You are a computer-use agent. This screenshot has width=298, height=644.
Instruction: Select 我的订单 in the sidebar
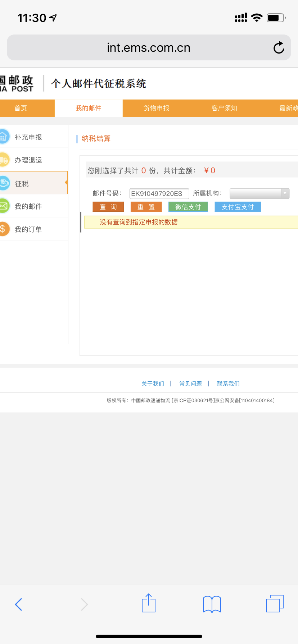pos(34,229)
